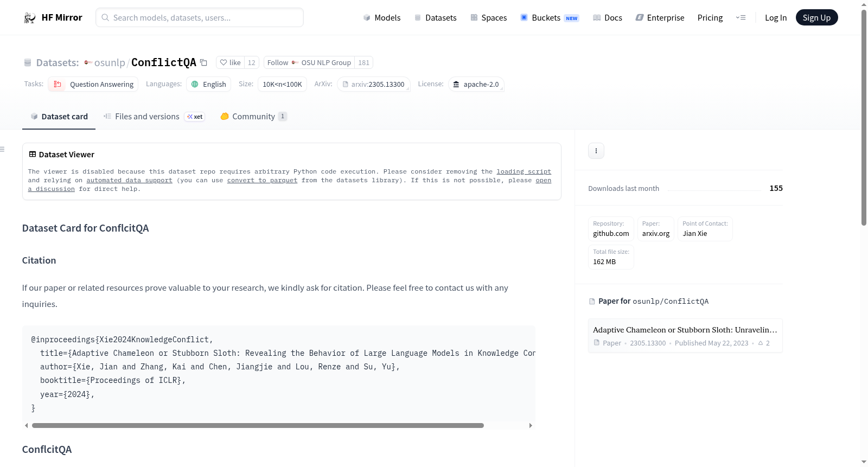Click the document icon on arxiv tag
The width and height of the screenshot is (868, 467).
point(345,84)
